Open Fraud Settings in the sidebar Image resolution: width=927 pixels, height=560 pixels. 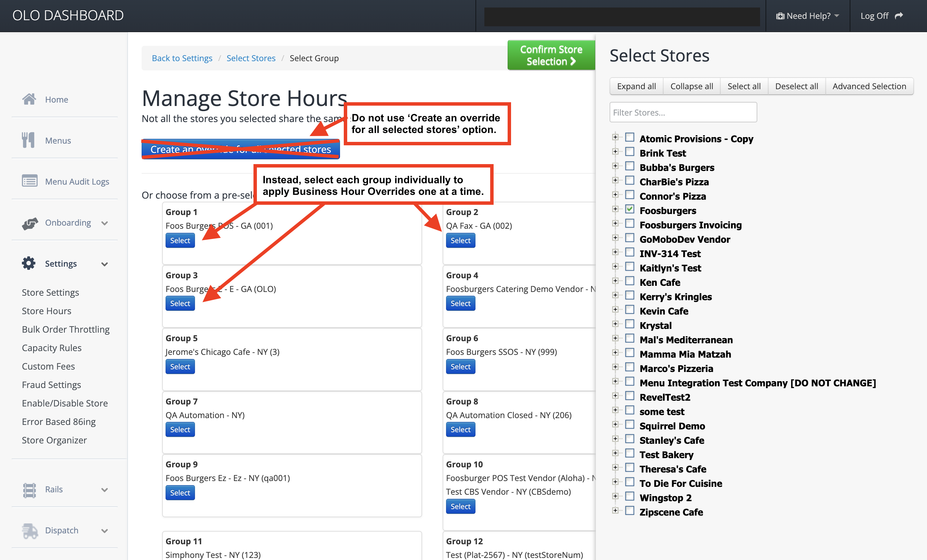(x=52, y=384)
